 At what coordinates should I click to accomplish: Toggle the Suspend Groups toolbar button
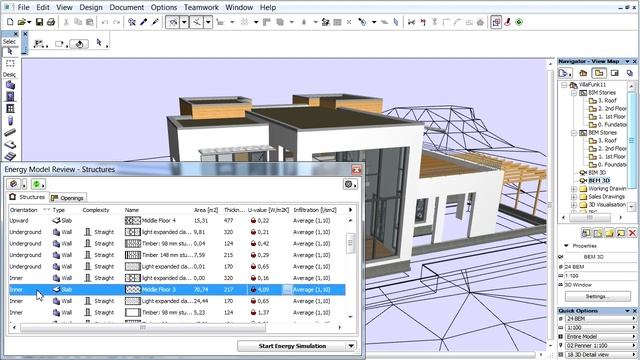click(496, 22)
